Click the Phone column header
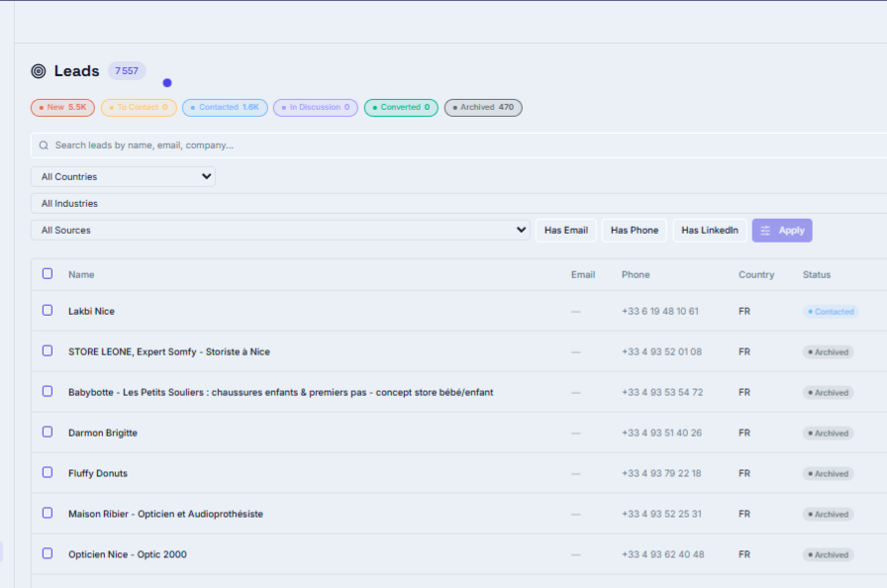This screenshot has width=887, height=588. pos(636,275)
